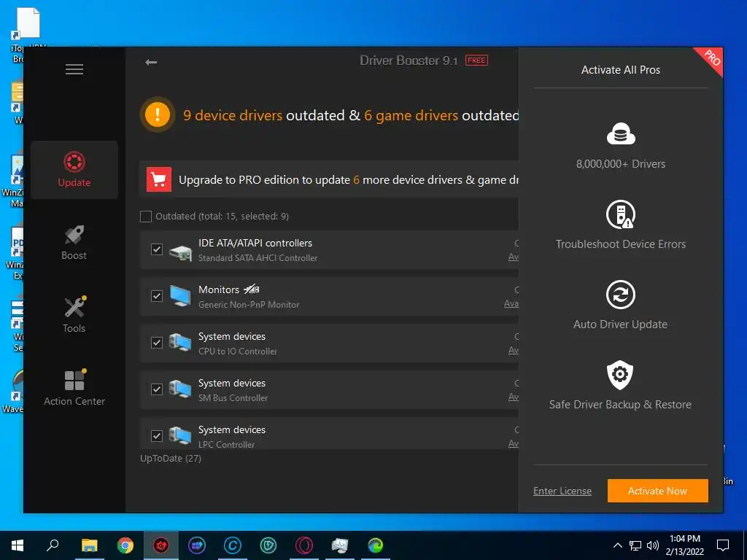747x560 pixels.
Task: Uncheck the LPC Controller checkbox
Action: pyautogui.click(x=157, y=436)
